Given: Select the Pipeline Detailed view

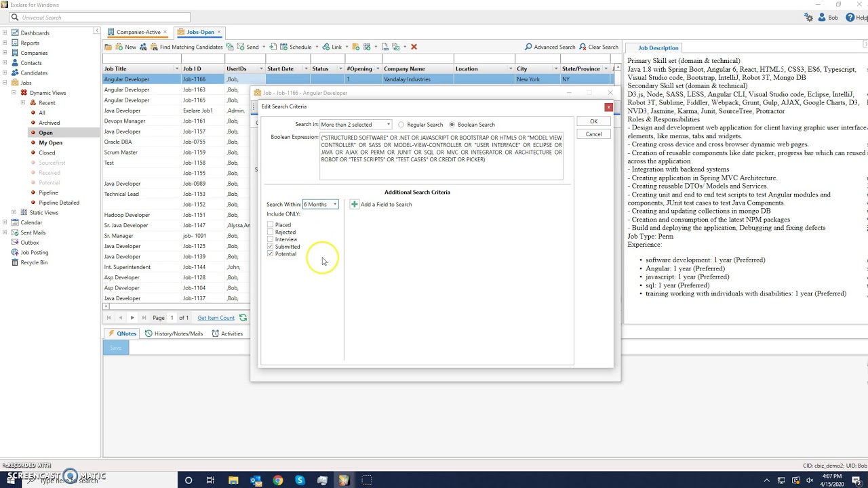Looking at the screenshot, I should pos(59,202).
